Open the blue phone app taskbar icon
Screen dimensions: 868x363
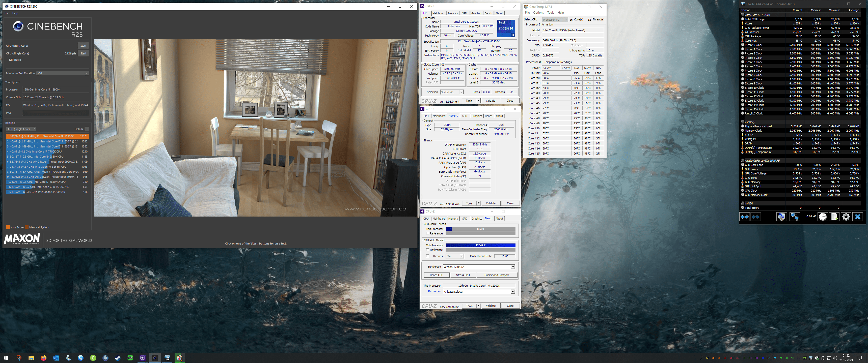(80, 358)
